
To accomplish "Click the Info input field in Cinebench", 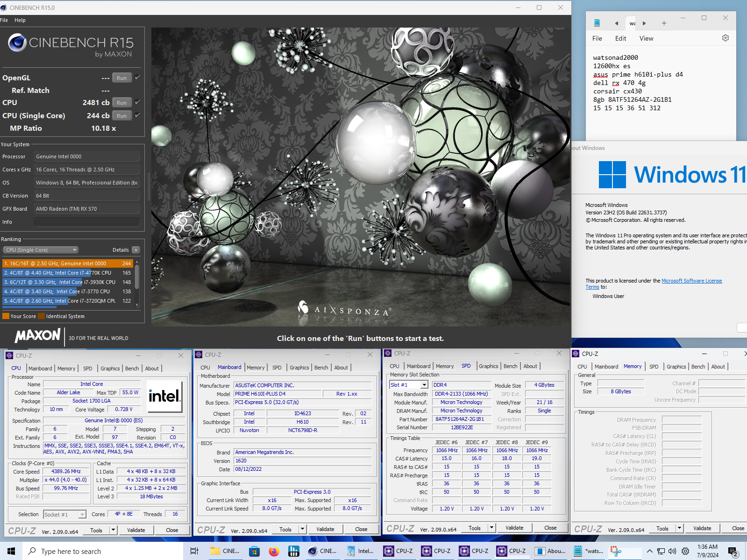I will pos(87,222).
